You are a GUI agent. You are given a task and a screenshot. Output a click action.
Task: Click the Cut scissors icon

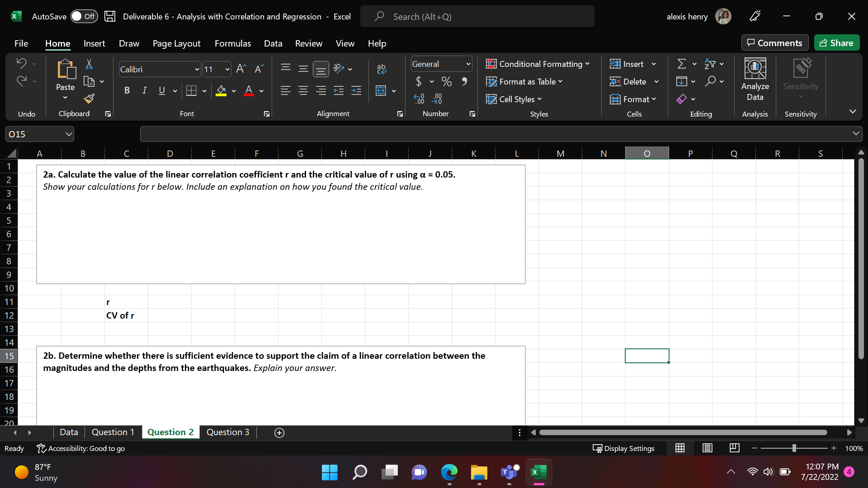[x=89, y=64]
